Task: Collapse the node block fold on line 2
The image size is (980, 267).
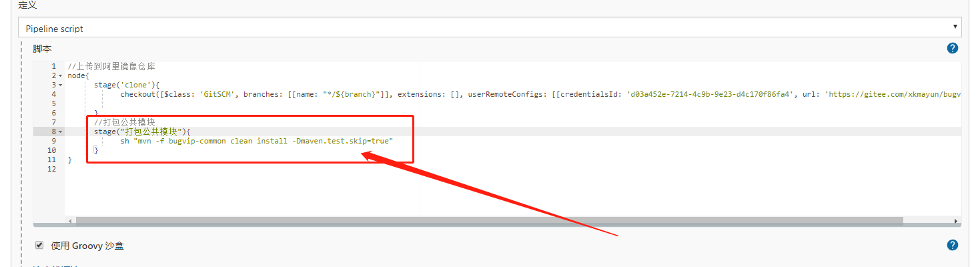Action: tap(61, 75)
